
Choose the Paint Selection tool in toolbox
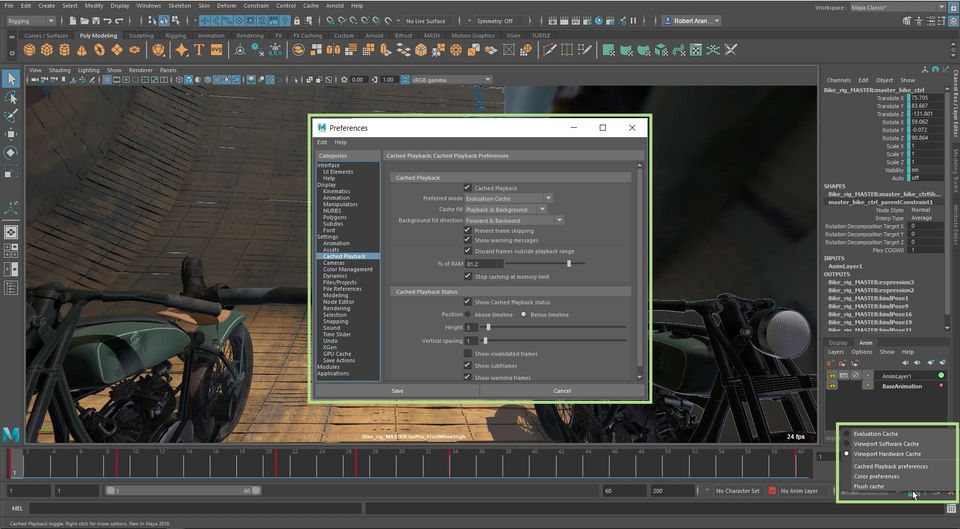11,116
